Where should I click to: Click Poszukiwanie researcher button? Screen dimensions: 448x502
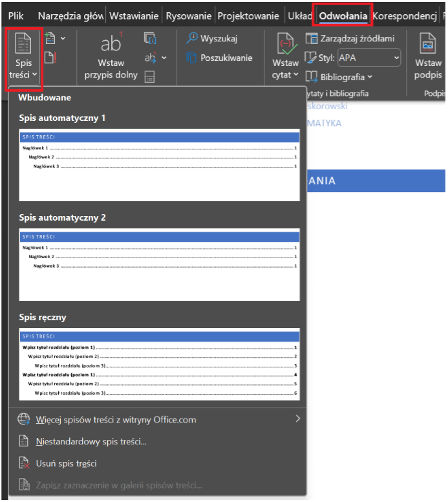coord(219,58)
